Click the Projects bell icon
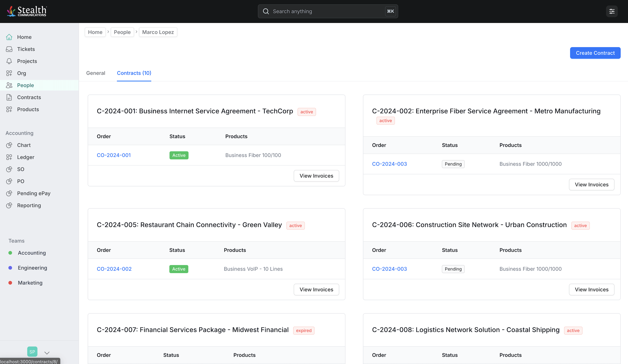This screenshot has width=628, height=364. click(x=9, y=61)
